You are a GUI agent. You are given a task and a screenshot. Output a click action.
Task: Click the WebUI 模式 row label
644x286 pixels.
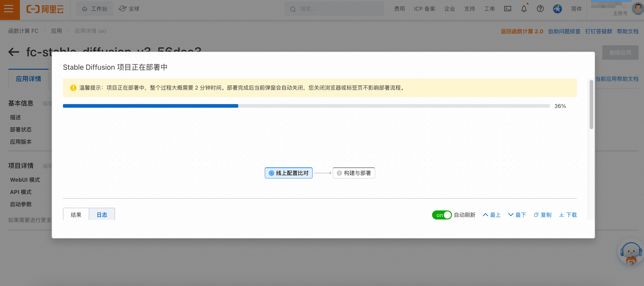[x=25, y=180]
